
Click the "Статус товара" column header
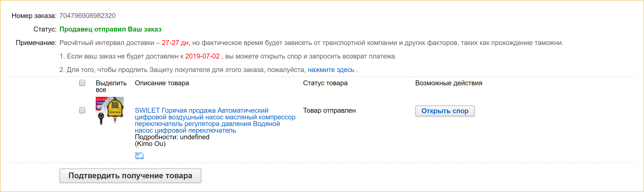[325, 83]
